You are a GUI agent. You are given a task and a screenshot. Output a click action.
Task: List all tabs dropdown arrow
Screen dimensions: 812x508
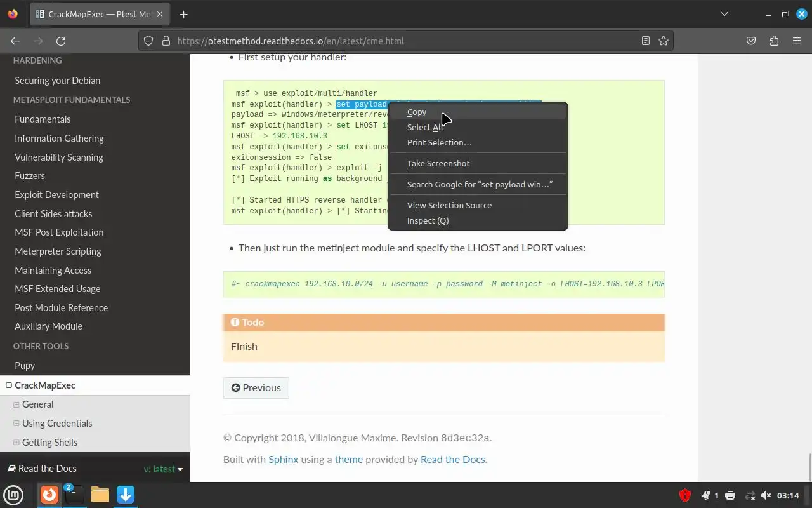pos(724,14)
